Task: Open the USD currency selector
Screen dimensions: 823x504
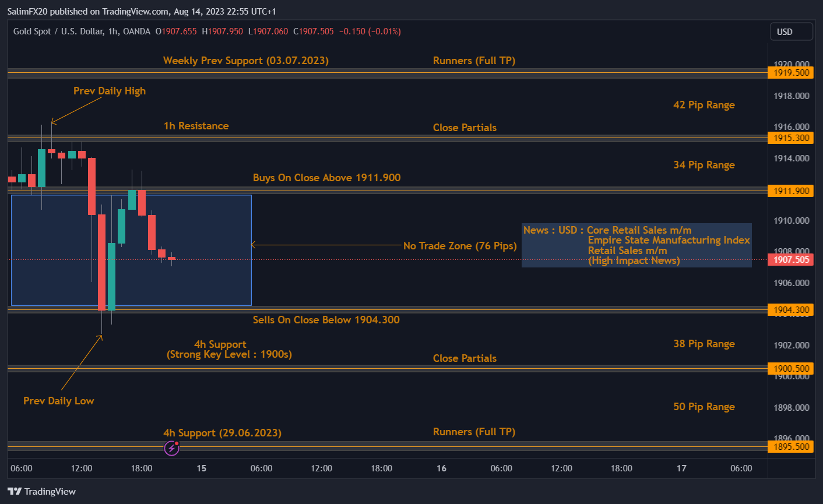Action: (791, 31)
